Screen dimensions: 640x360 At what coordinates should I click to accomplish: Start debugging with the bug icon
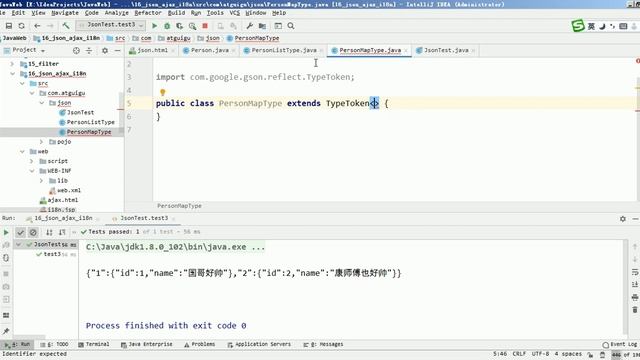click(x=167, y=26)
